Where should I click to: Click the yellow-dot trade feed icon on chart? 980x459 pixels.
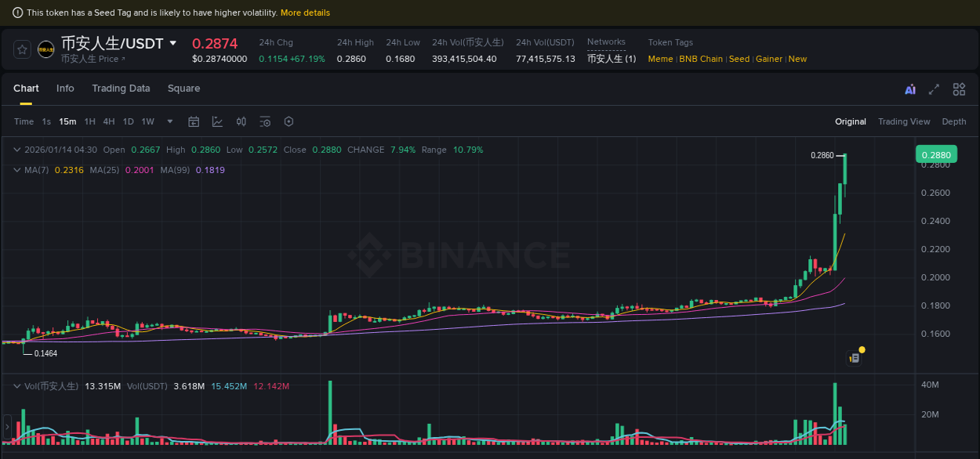point(855,356)
